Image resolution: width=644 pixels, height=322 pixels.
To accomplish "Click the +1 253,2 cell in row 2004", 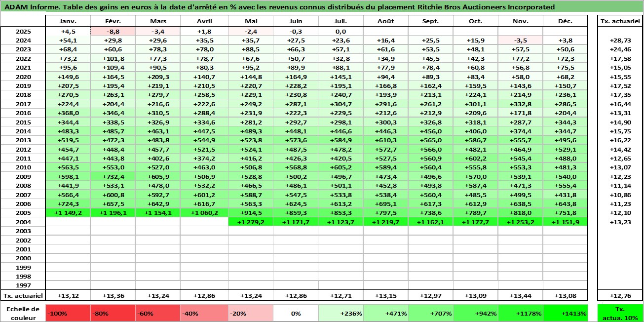I will 521,222.
